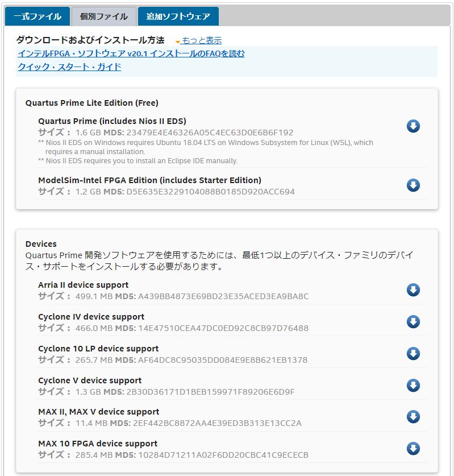
Task: Click the Cyclone V device support title
Action: (x=90, y=380)
